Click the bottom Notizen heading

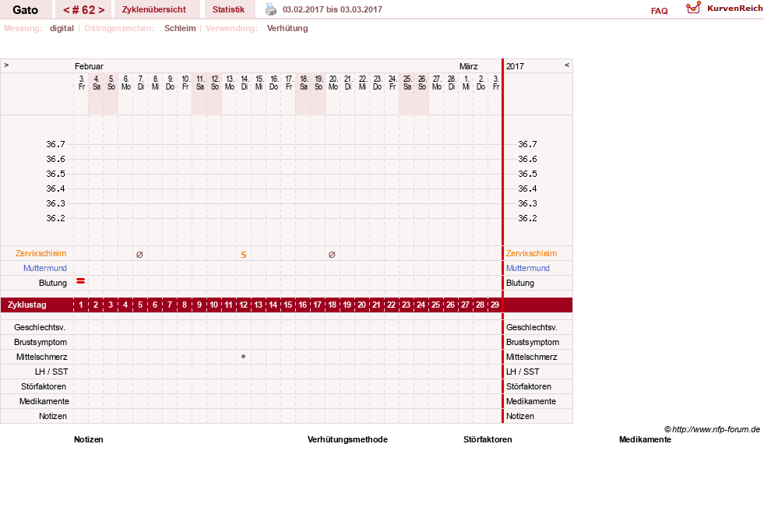[x=89, y=439]
